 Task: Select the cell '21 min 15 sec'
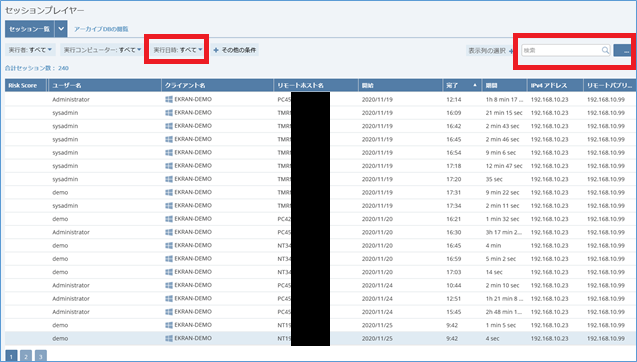[504, 113]
